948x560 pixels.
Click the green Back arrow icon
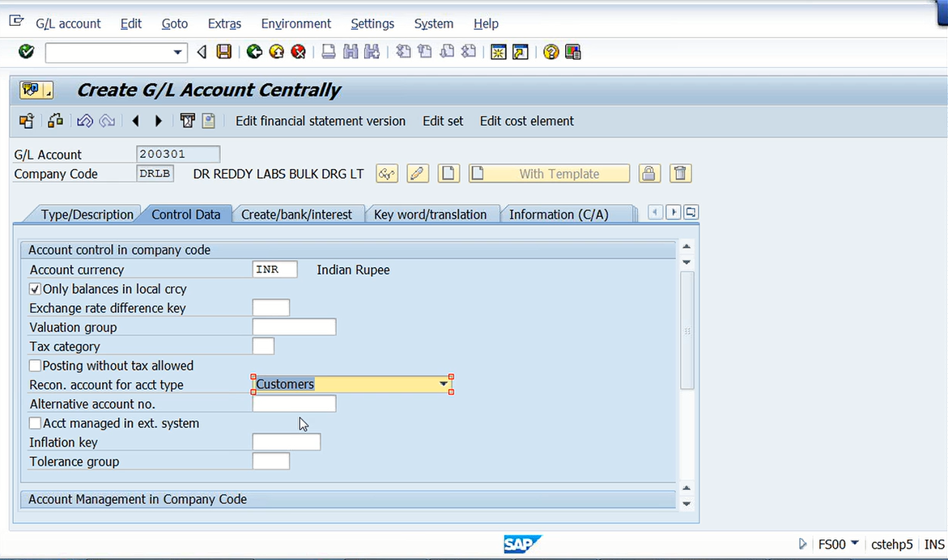pyautogui.click(x=254, y=52)
